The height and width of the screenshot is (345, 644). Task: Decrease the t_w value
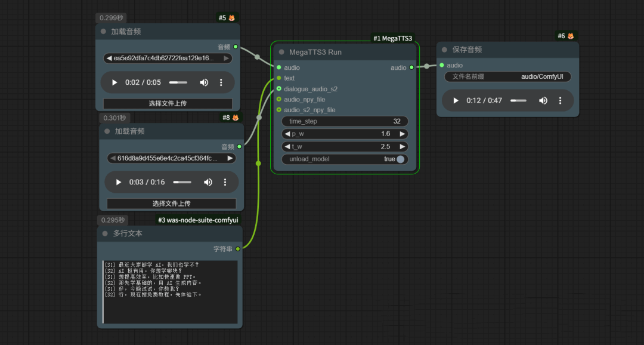(x=287, y=146)
